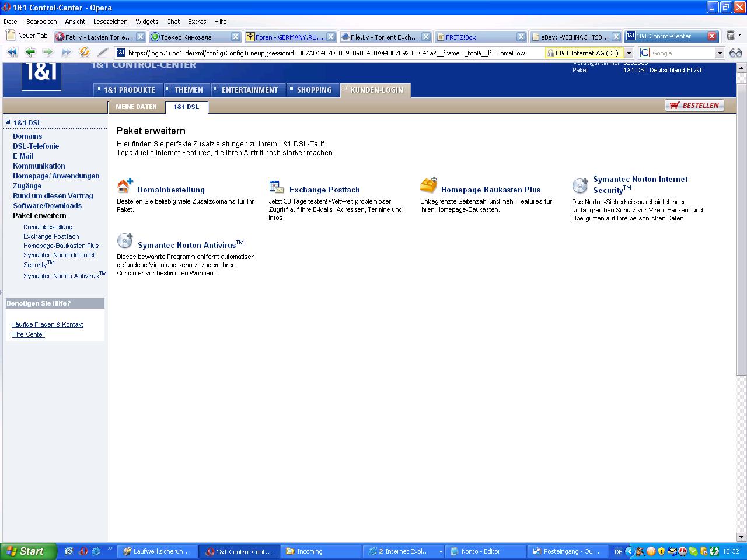Open Zugänge in the sidebar

click(x=27, y=186)
